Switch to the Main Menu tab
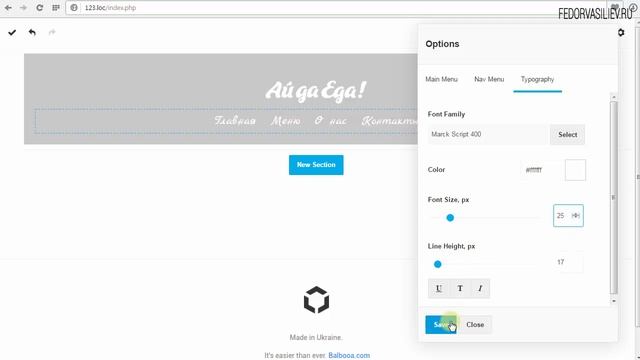Image resolution: width=640 pixels, height=360 pixels. 441,79
